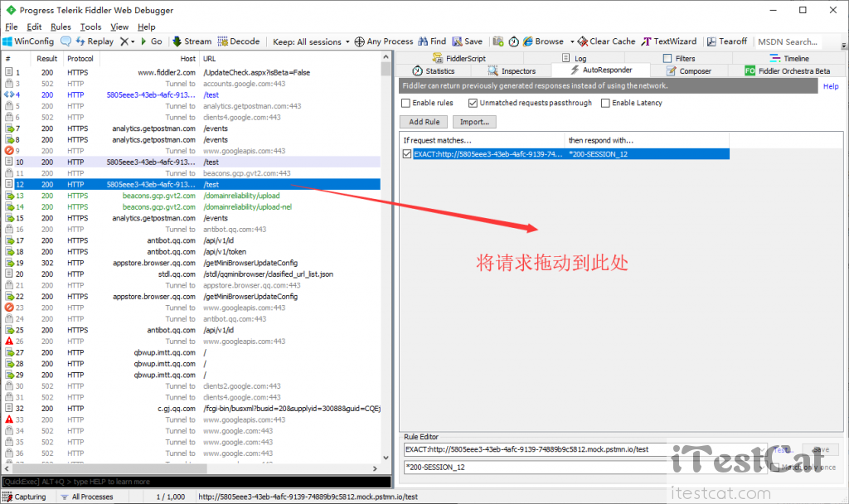
Task: Open the Remove sessions dropdown arrow
Action: click(x=133, y=41)
